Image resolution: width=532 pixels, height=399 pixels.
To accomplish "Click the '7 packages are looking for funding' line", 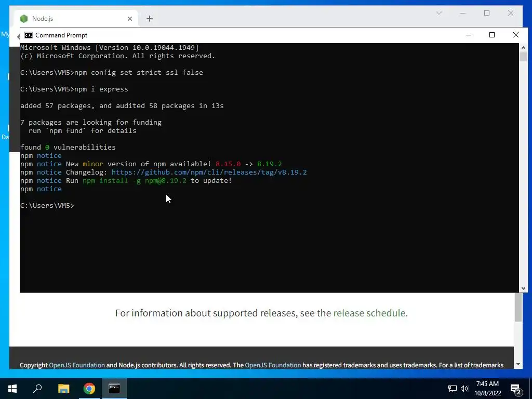I will pyautogui.click(x=91, y=123).
